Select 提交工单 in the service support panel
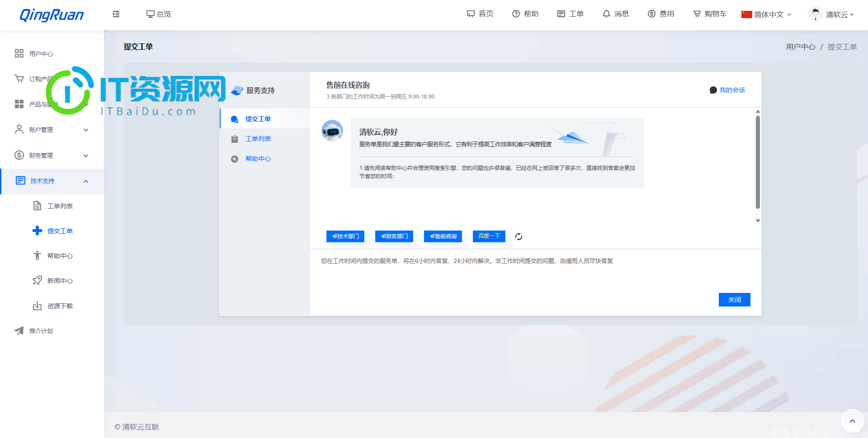This screenshot has width=868, height=438. point(258,119)
